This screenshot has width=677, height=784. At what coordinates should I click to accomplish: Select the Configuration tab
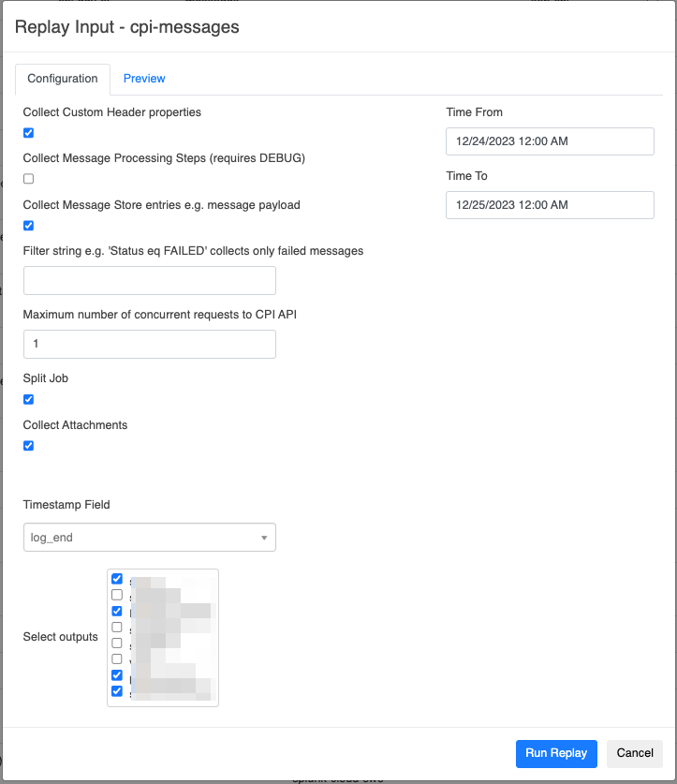point(63,79)
